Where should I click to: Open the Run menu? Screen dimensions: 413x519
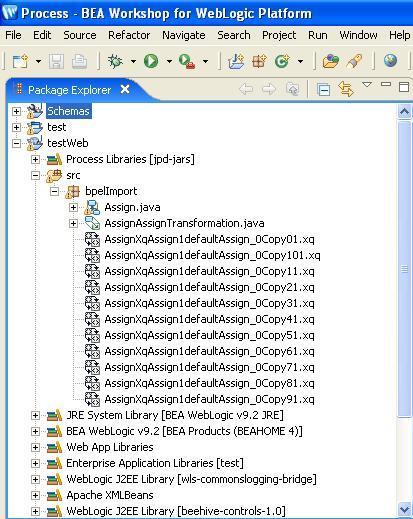[x=318, y=35]
